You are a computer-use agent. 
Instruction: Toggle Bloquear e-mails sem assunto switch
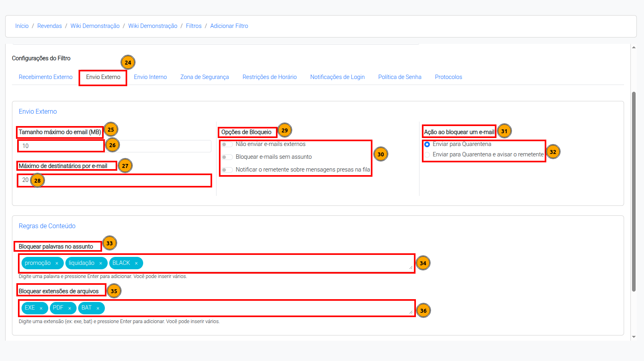[227, 157]
